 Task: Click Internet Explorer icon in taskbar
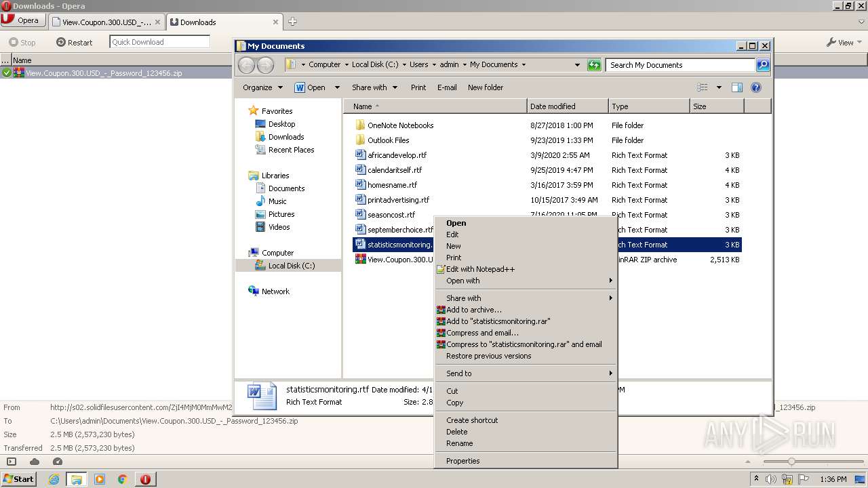pyautogui.click(x=54, y=479)
